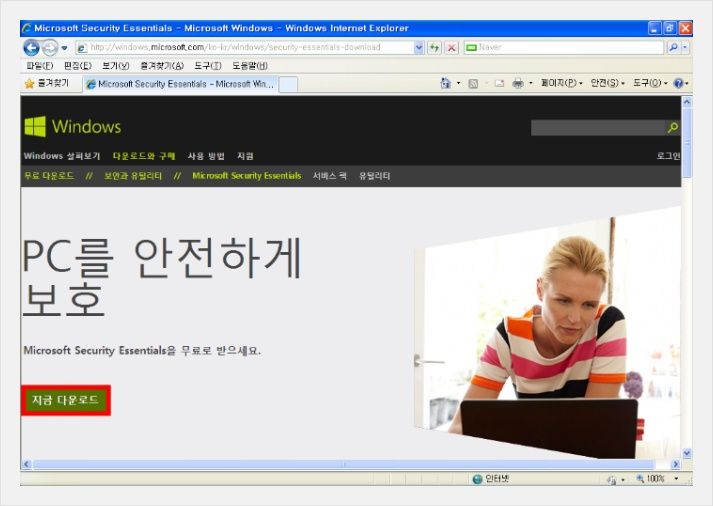Click the Microsoft Security Essentials을 무료로 받으세요 text

(142, 351)
